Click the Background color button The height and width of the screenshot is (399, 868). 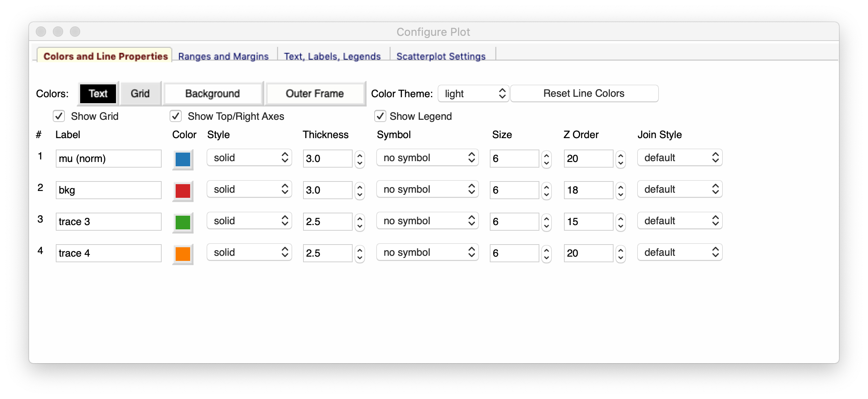(x=212, y=94)
